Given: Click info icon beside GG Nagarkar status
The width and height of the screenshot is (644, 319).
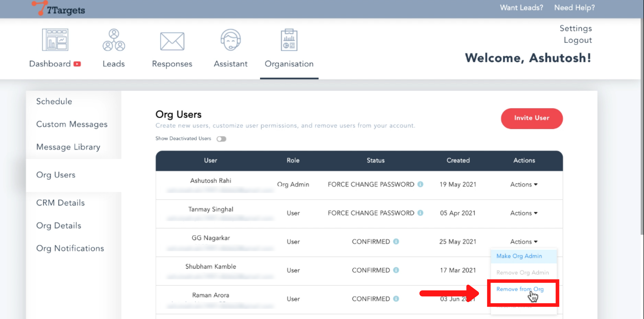Looking at the screenshot, I should click(396, 241).
